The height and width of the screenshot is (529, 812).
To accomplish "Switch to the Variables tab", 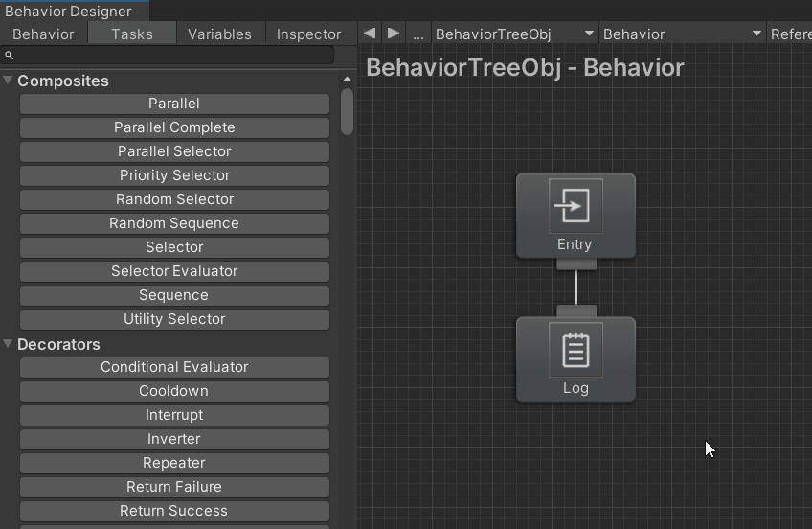I will click(219, 34).
